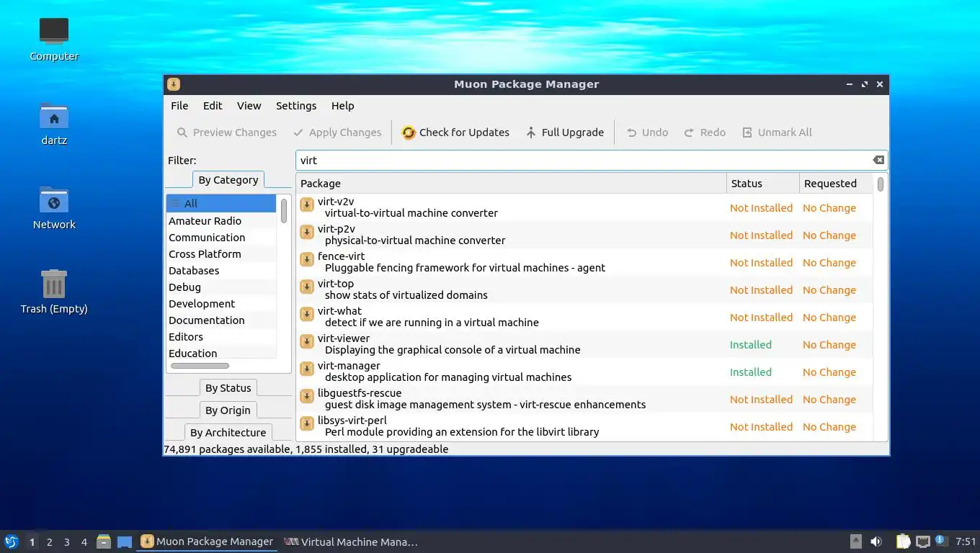Viewport: 980px width, 553px height.
Task: Click the Check for Updates toolbar button
Action: 455,132
